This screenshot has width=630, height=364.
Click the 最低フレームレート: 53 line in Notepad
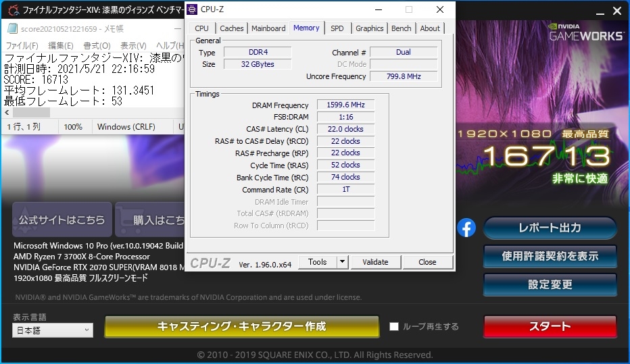tap(63, 101)
